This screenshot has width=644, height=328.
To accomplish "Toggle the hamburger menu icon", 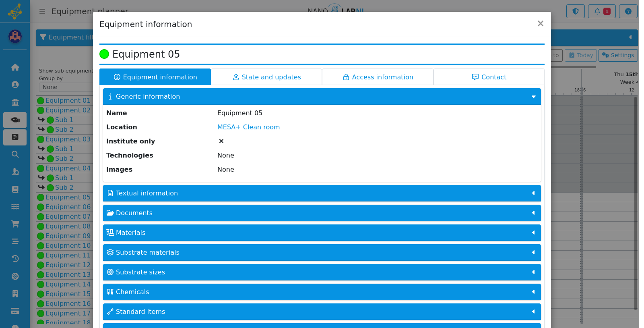I will [42, 11].
